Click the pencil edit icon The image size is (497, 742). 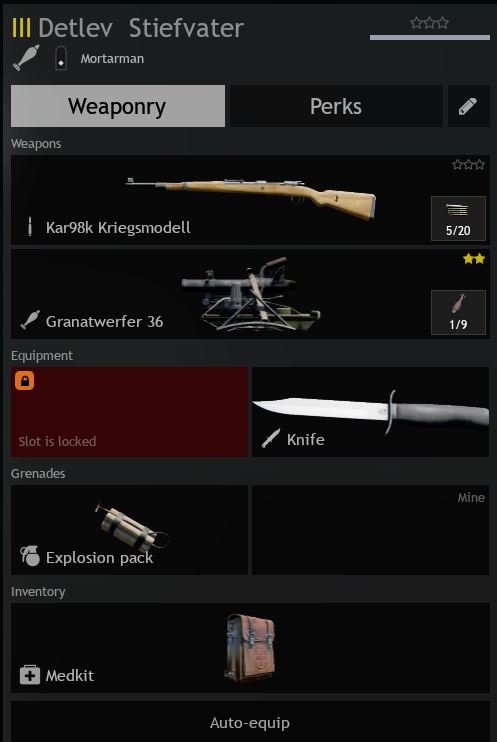(x=469, y=106)
